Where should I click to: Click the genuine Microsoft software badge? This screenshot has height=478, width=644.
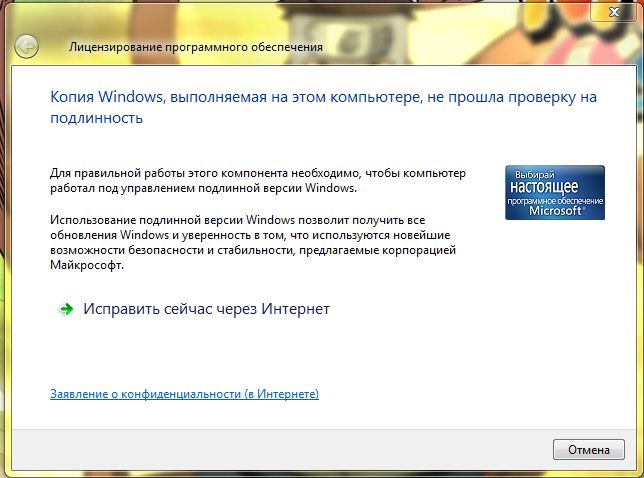point(555,193)
